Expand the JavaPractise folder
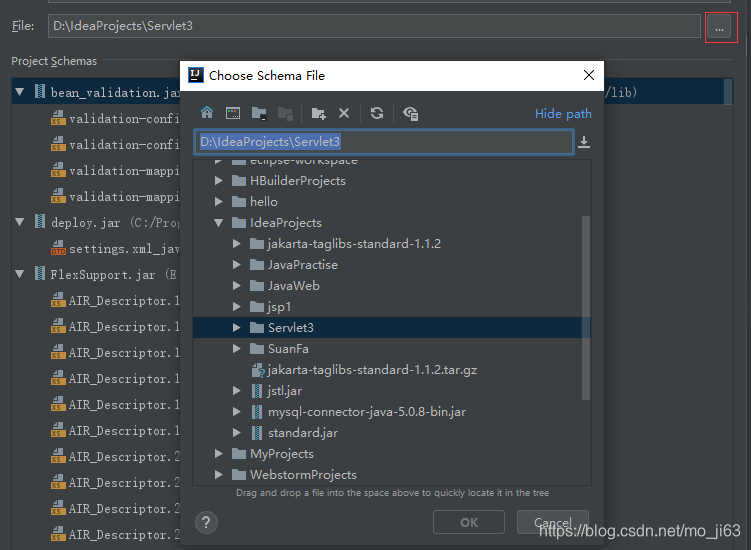Image resolution: width=751 pixels, height=550 pixels. [237, 265]
